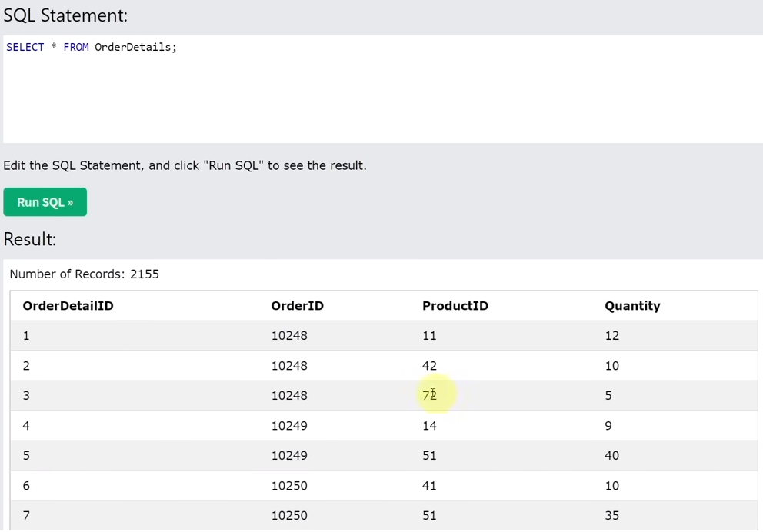Click Quantity 5 in row 3
Image resolution: width=763 pixels, height=532 pixels.
coord(608,395)
